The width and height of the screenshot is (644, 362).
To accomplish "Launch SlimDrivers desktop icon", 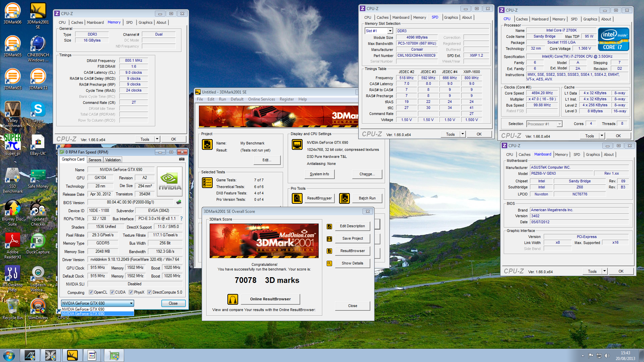I will 38,309.
